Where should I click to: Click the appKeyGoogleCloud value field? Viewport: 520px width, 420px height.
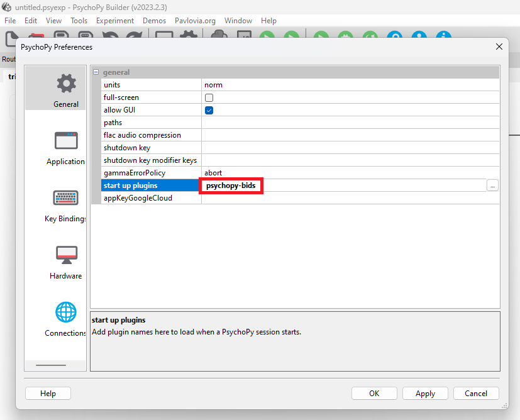tap(350, 198)
